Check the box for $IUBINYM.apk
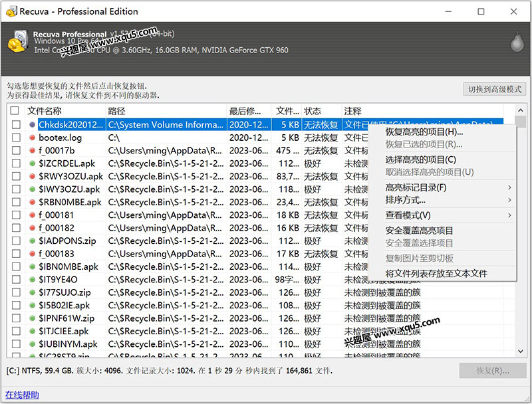 pyautogui.click(x=16, y=344)
